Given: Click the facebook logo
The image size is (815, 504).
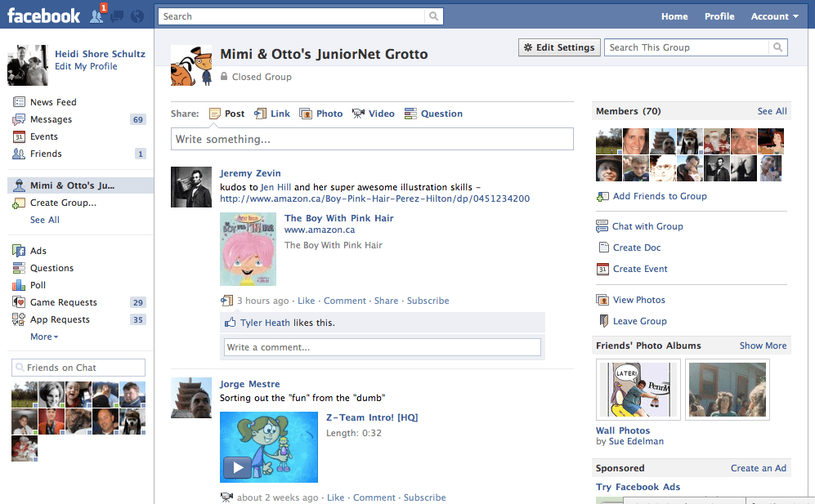Looking at the screenshot, I should 43,16.
